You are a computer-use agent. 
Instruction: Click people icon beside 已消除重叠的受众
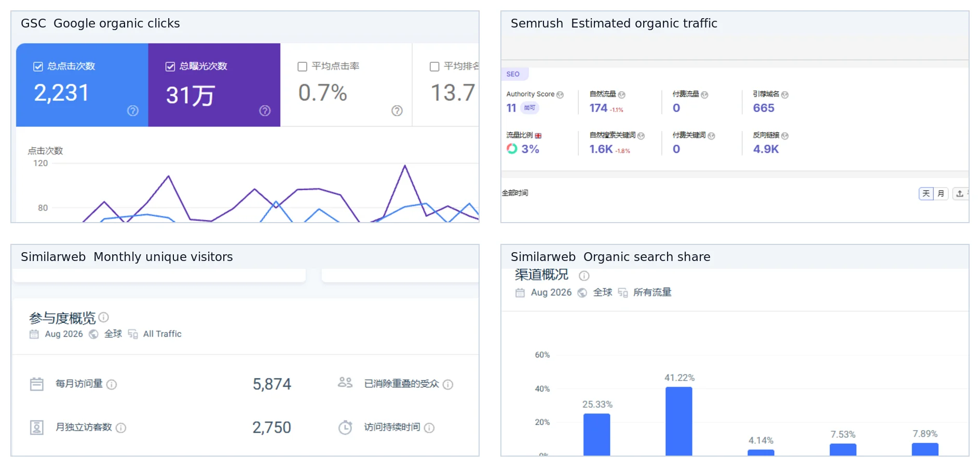(345, 382)
